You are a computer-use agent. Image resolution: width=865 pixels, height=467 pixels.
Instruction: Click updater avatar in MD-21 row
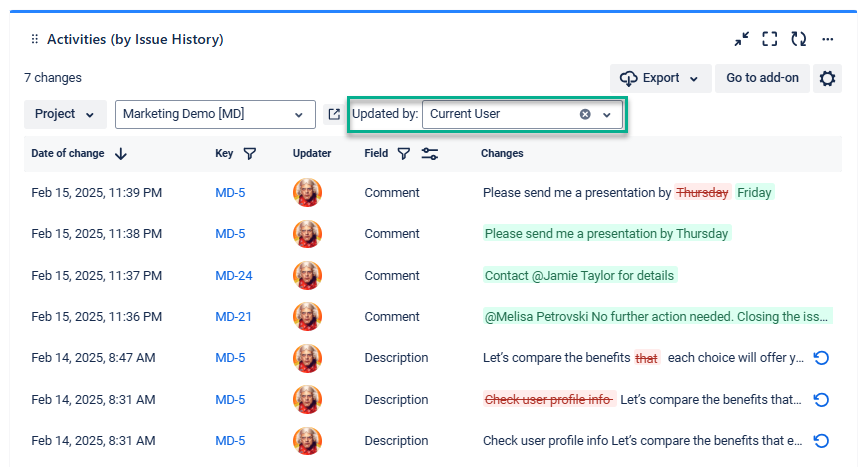click(307, 316)
